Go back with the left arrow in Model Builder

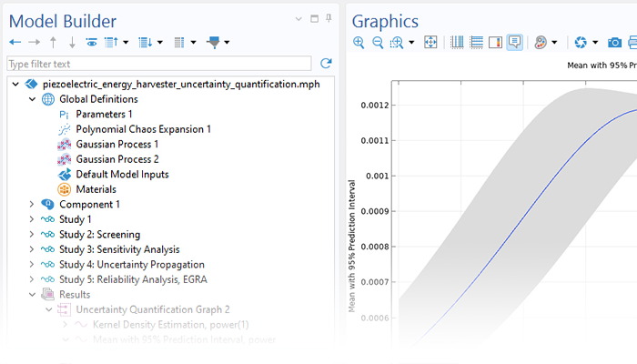15,42
